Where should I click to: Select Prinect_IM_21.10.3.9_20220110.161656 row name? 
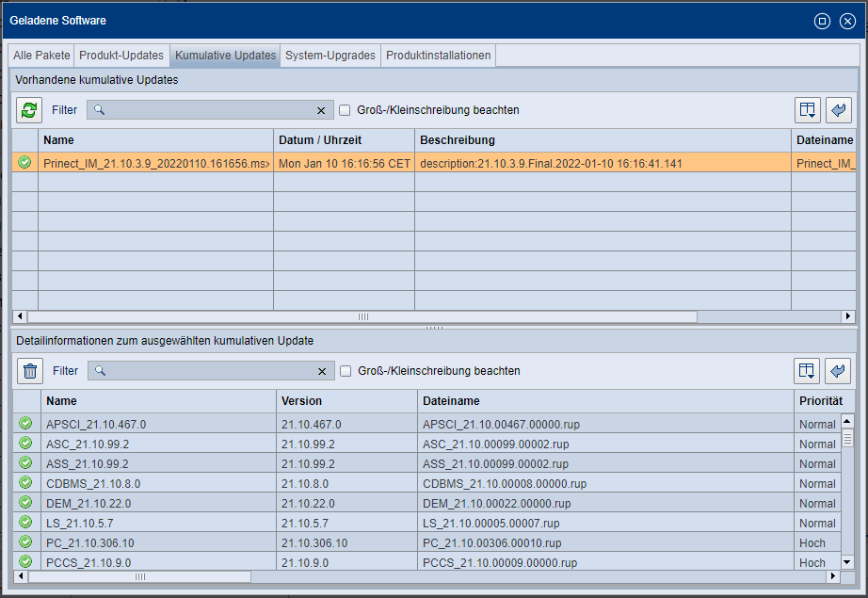(156, 163)
